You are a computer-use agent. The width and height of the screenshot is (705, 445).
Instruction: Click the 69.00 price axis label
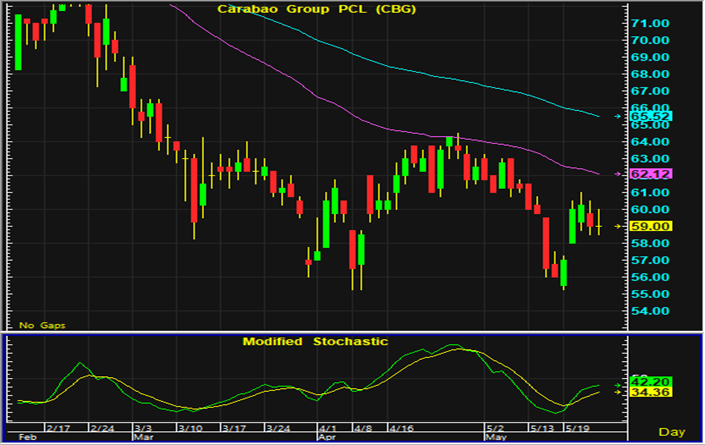tap(650, 57)
